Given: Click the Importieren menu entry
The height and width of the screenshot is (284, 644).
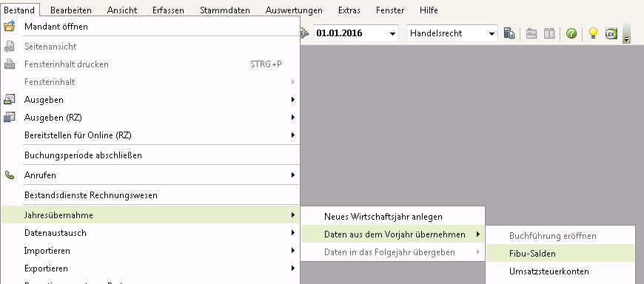Looking at the screenshot, I should 150,250.
